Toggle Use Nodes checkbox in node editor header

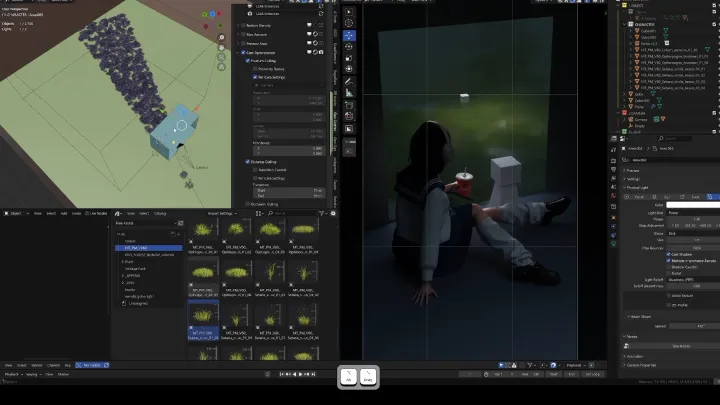(87, 213)
